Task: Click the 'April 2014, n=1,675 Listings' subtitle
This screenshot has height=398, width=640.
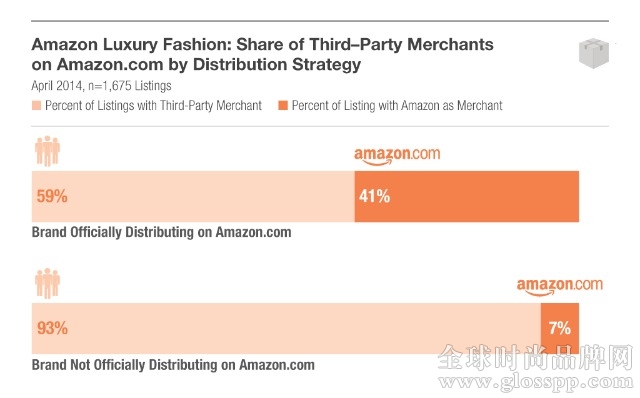Action: (x=101, y=86)
